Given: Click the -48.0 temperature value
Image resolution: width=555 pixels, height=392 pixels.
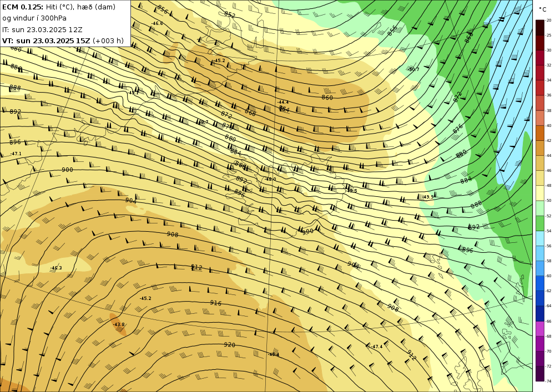Looking at the screenshot, I should pos(270,179).
